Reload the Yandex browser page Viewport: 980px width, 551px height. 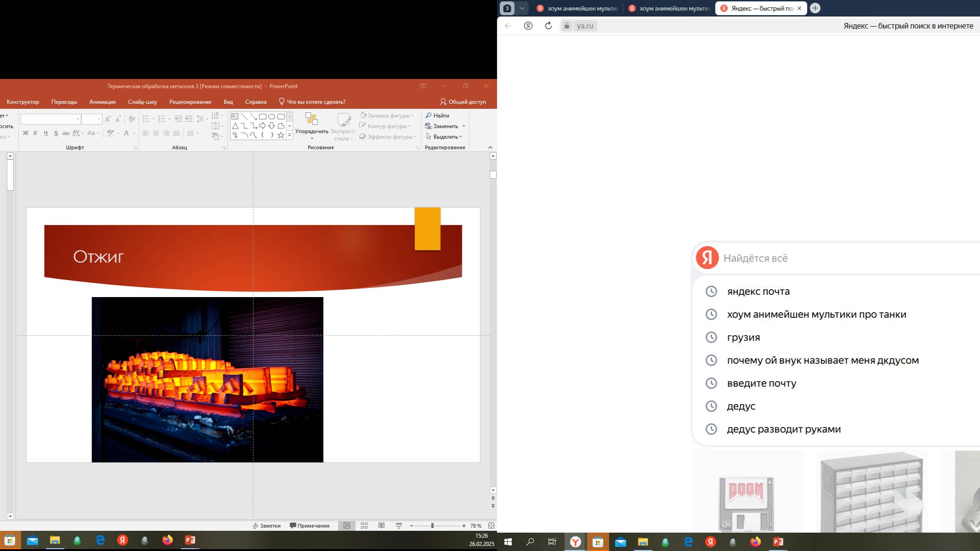pos(548,26)
